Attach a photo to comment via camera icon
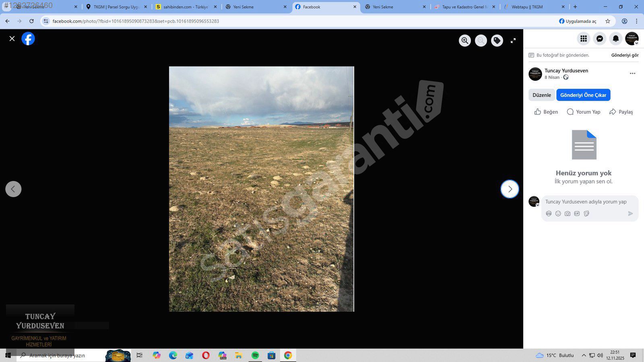 (568, 214)
